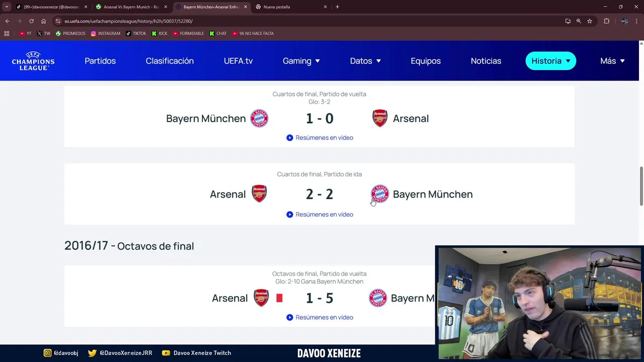Click the page's vertical scrollbar thumb
The image size is (644, 362).
[x=641, y=186]
